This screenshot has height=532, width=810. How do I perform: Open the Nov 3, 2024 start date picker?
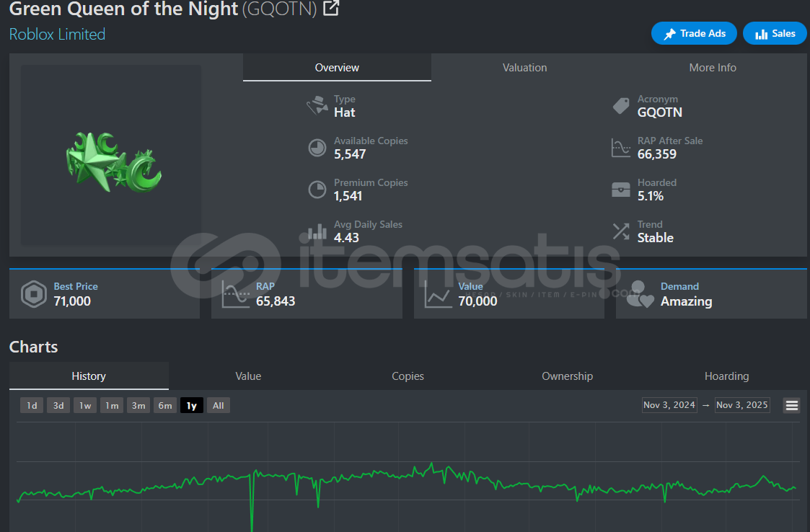pos(669,405)
